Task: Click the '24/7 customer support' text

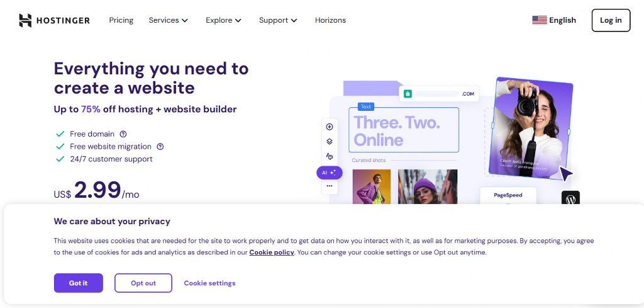Action: tap(111, 159)
